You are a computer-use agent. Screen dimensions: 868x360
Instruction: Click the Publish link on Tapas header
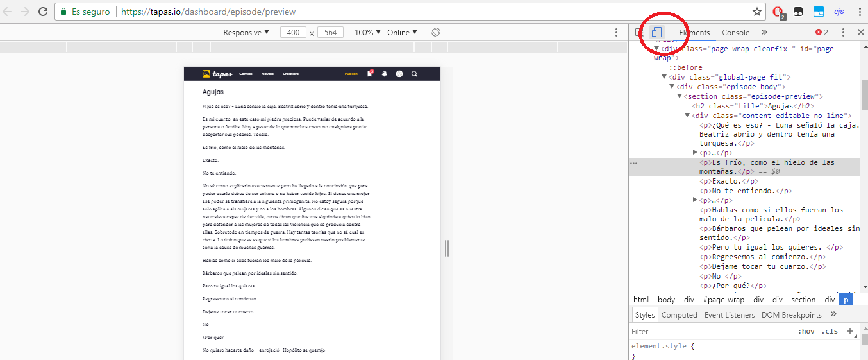tap(351, 74)
